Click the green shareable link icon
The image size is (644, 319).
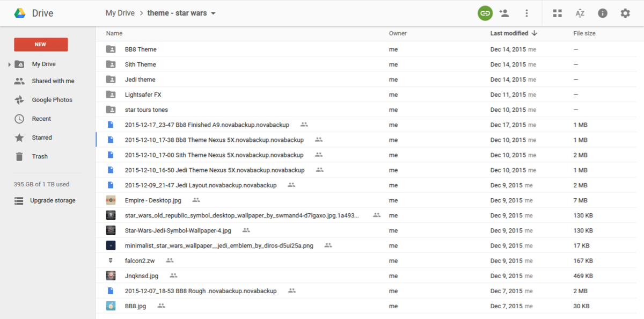tap(485, 12)
